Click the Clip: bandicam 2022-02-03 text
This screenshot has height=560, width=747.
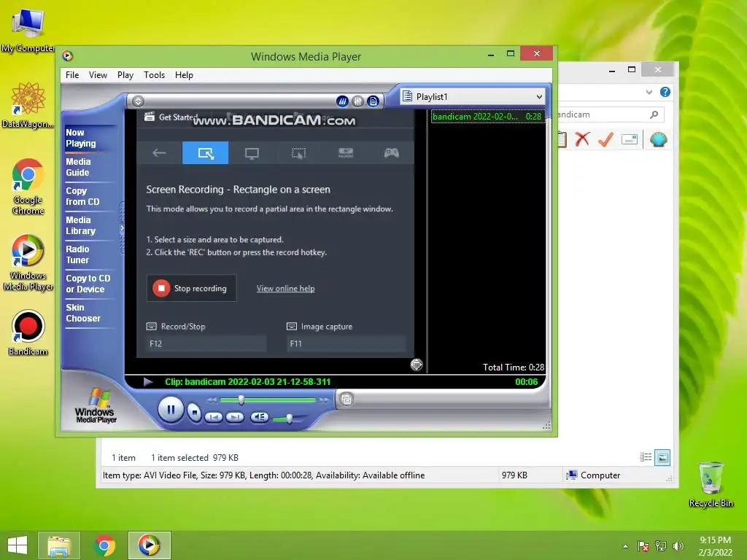click(x=248, y=382)
